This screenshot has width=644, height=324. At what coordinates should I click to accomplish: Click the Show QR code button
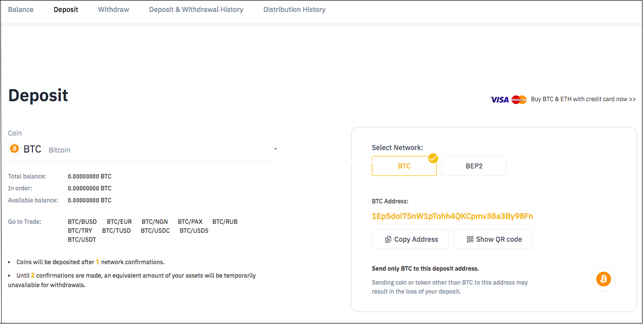point(493,239)
